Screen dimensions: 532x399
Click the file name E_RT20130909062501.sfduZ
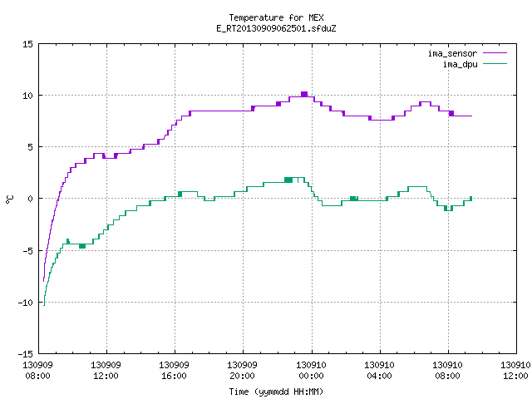click(x=276, y=28)
